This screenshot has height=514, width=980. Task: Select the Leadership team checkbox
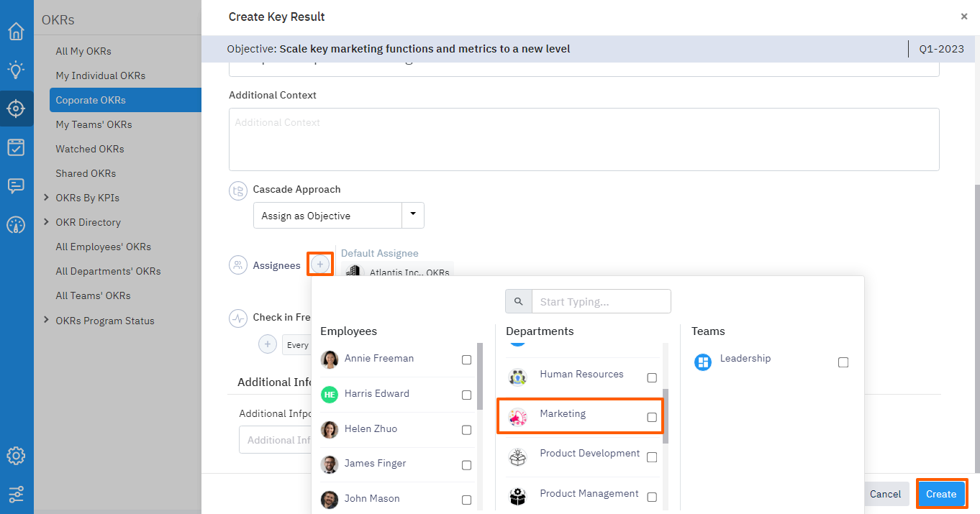(843, 362)
